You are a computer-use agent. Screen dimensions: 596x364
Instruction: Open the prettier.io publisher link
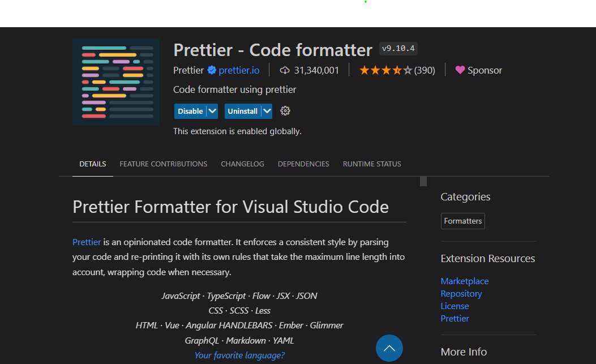pyautogui.click(x=239, y=70)
